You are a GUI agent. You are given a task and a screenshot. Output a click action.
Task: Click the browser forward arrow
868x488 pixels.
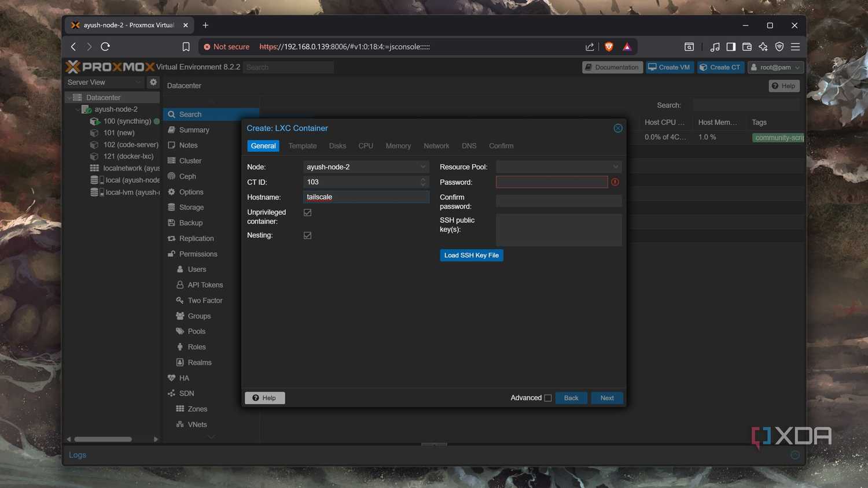[x=89, y=47]
